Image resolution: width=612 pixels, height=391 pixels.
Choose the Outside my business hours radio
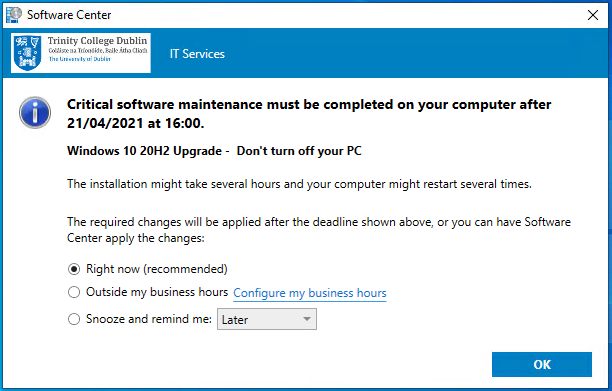pos(74,292)
